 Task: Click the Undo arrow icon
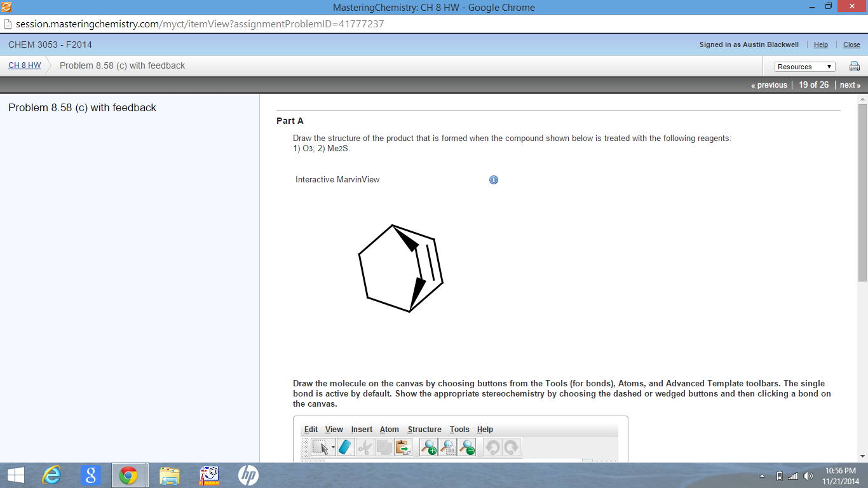tap(493, 447)
